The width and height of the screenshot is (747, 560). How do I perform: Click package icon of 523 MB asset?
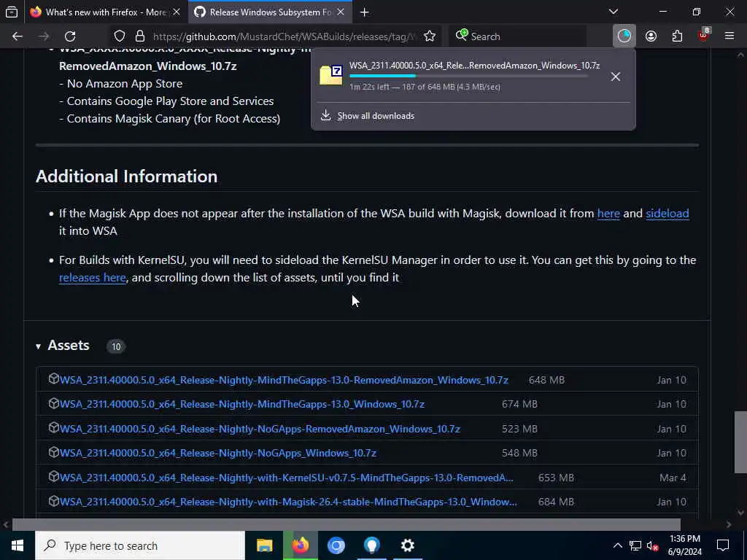click(x=53, y=427)
